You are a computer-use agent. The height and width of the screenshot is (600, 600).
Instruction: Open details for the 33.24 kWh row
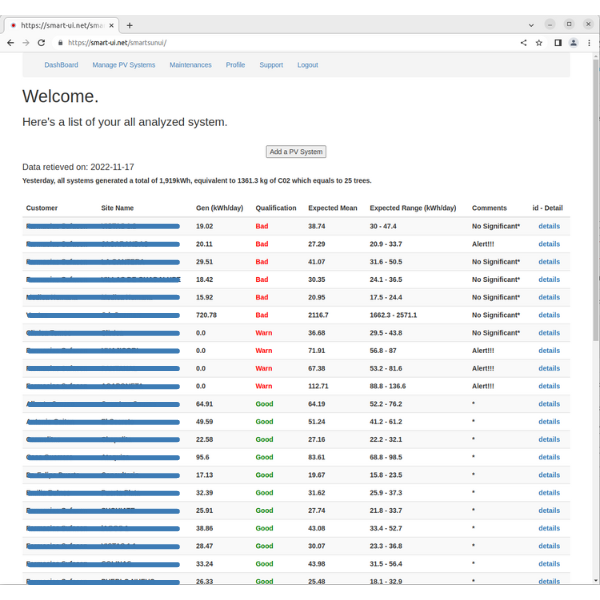coord(549,564)
